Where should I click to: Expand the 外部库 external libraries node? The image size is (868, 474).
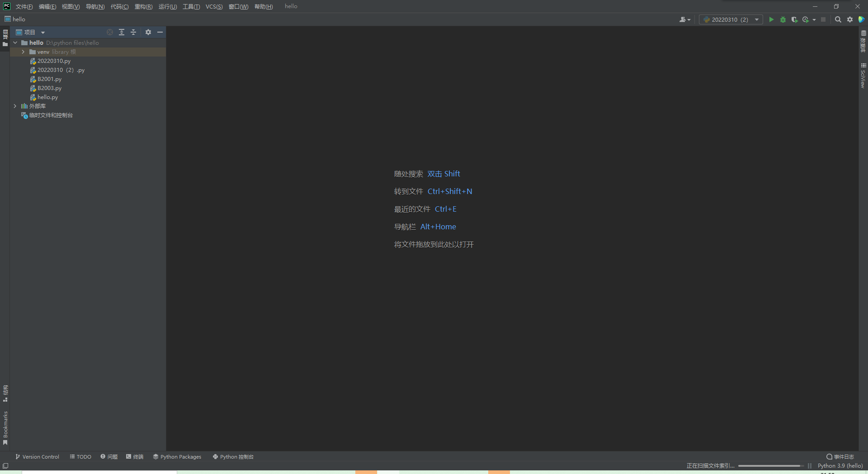pos(15,106)
